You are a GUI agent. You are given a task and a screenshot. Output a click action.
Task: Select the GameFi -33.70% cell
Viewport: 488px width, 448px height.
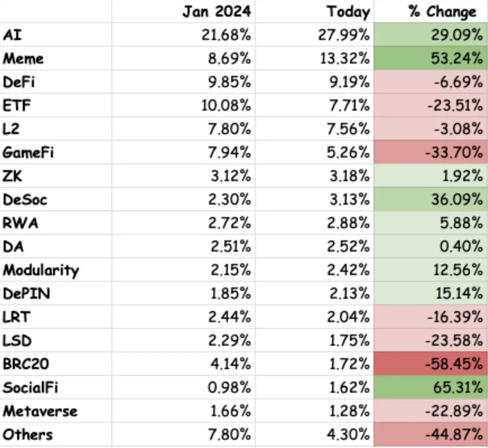tap(431, 152)
